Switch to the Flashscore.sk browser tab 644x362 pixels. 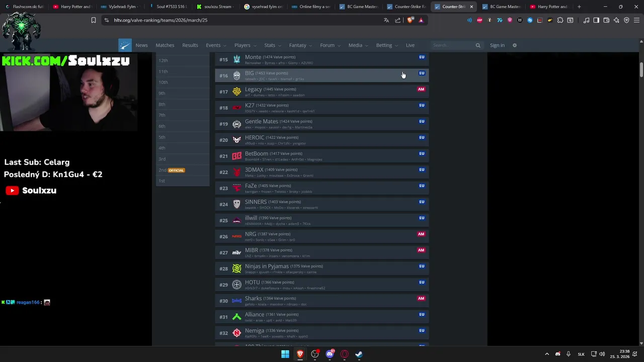coord(24,7)
